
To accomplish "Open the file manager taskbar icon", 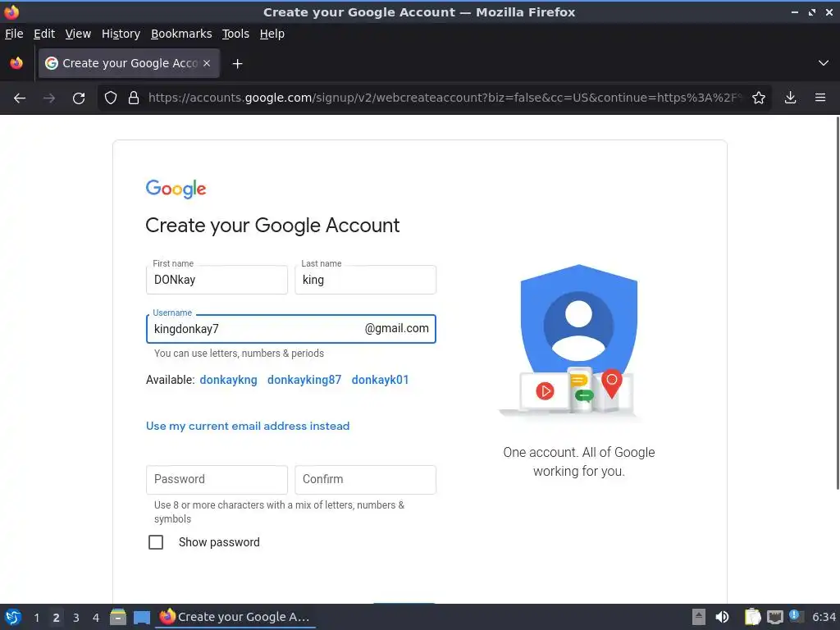I will point(118,617).
